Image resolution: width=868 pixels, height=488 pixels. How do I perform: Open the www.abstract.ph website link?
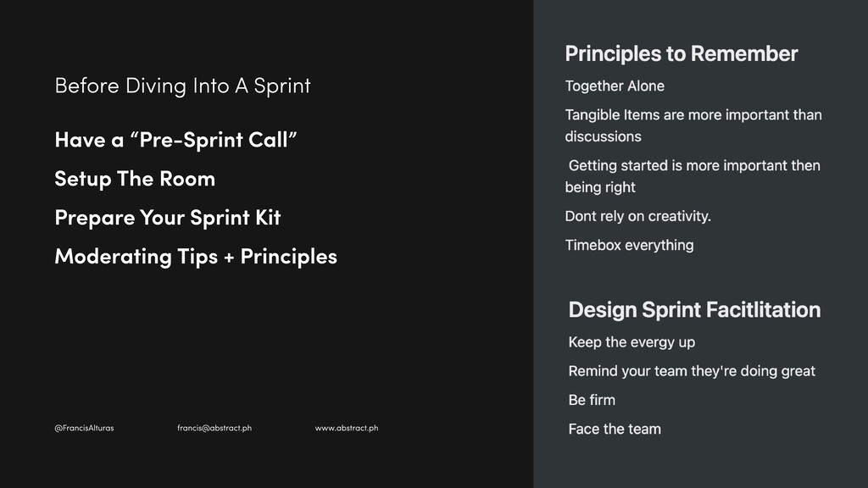(347, 428)
